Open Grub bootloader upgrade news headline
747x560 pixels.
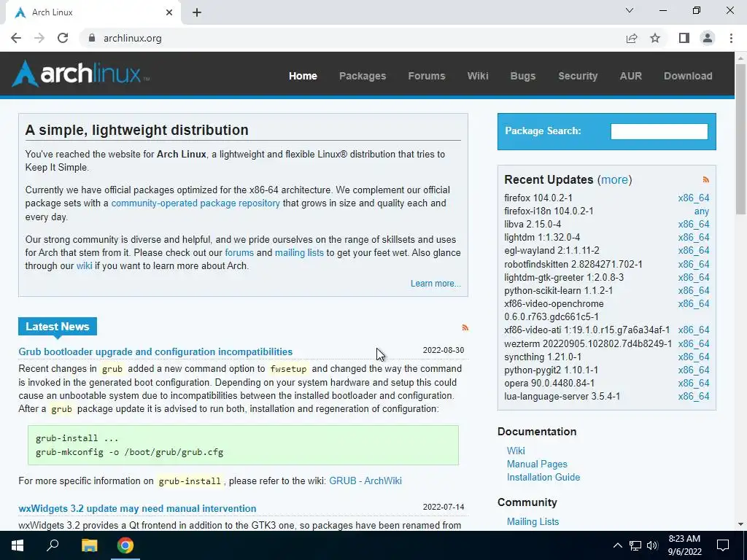point(155,351)
